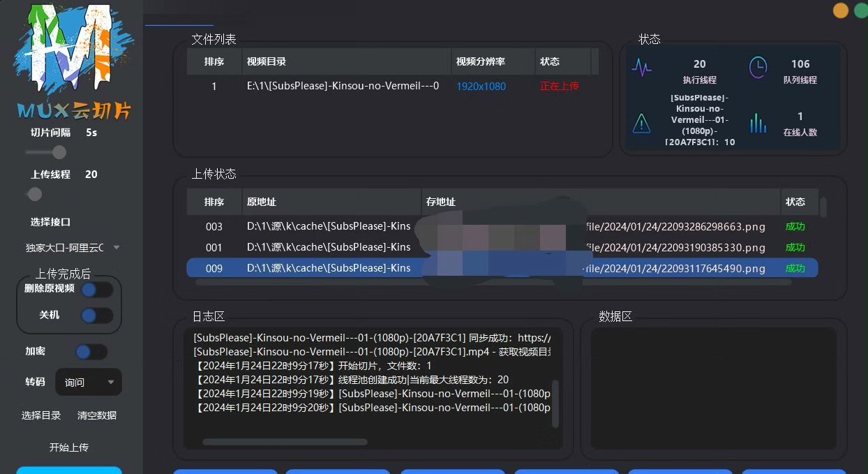The height and width of the screenshot is (474, 868).
Task: Click the green window control dot
Action: (x=862, y=10)
